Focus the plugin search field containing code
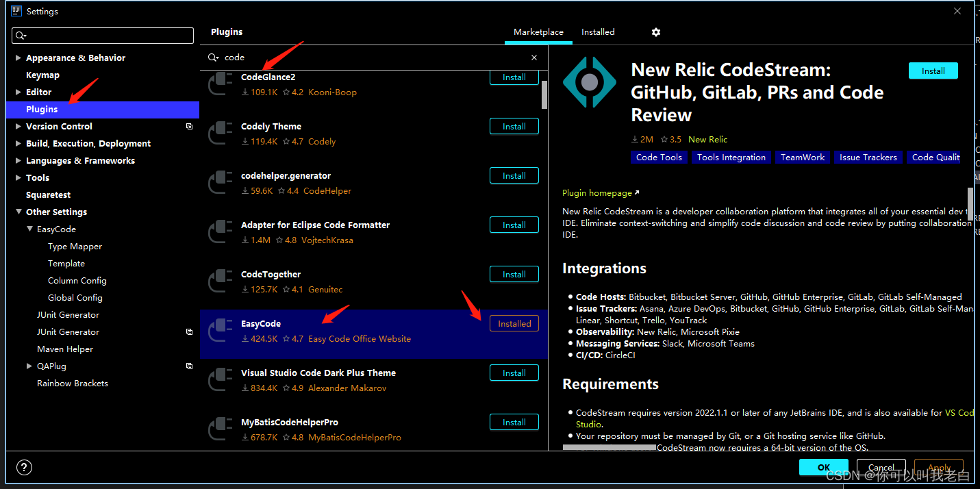The image size is (980, 489). point(373,58)
